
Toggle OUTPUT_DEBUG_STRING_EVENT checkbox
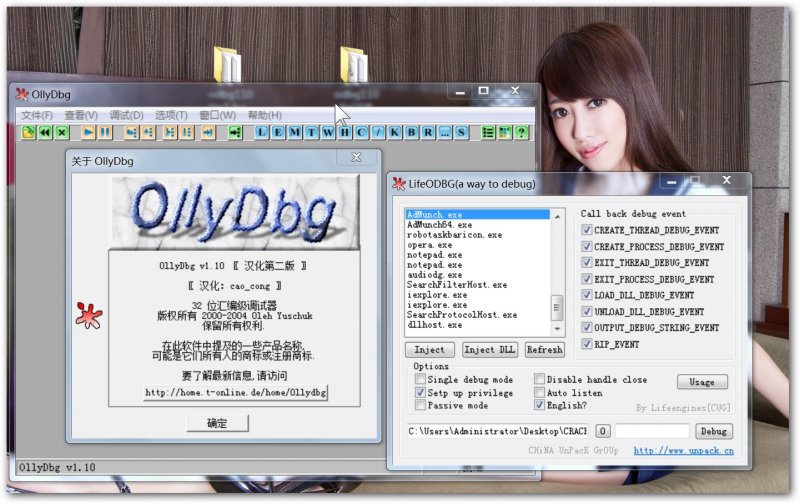(x=587, y=327)
